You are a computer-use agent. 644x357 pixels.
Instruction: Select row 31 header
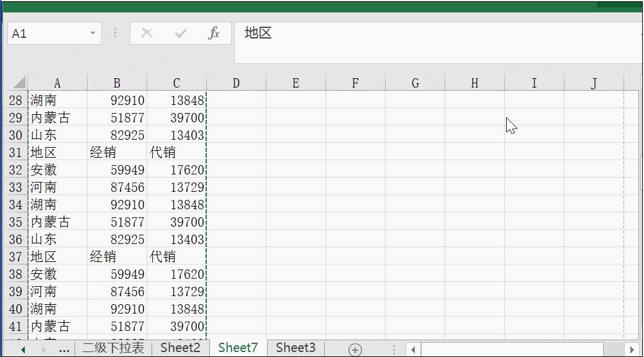[x=15, y=153]
